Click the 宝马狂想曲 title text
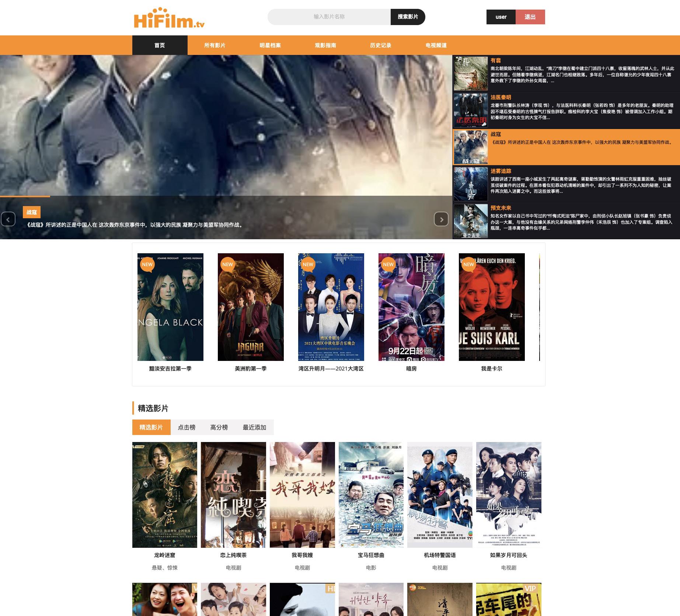This screenshot has width=680, height=616. click(x=371, y=555)
